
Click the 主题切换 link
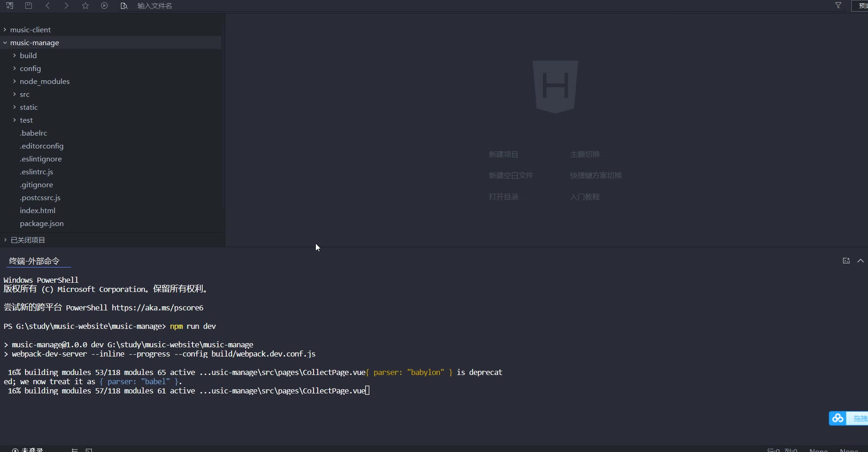pos(585,154)
